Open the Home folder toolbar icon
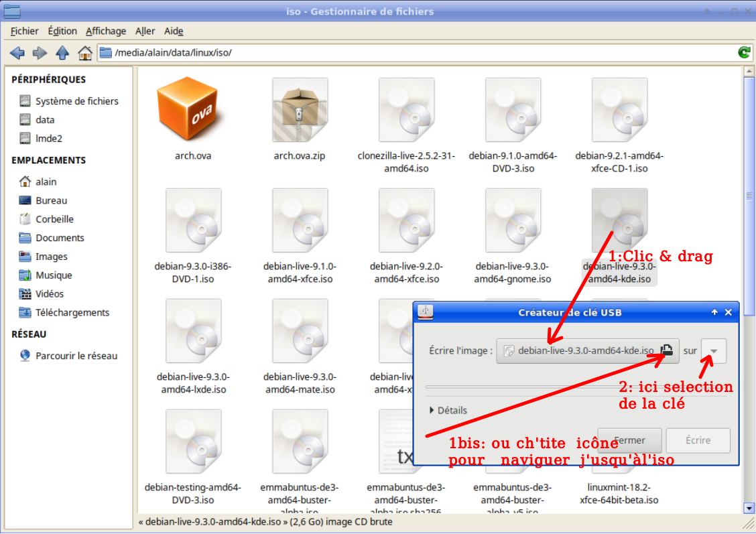Viewport: 756px width, 534px height. pos(85,53)
